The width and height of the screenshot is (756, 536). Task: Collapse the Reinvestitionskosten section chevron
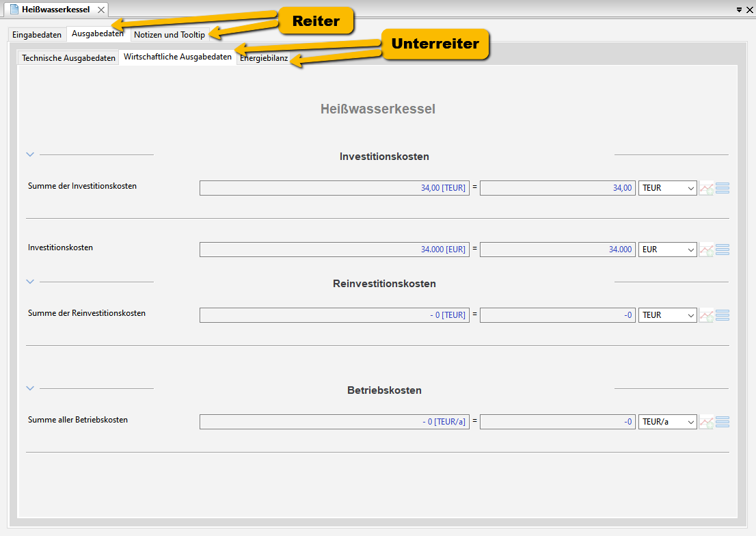pos(30,282)
